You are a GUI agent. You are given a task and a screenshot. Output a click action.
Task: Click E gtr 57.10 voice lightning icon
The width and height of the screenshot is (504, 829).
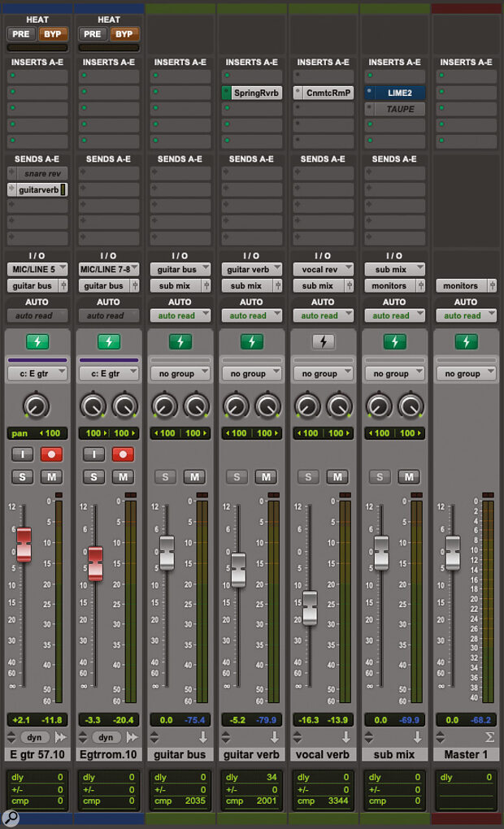tap(37, 341)
